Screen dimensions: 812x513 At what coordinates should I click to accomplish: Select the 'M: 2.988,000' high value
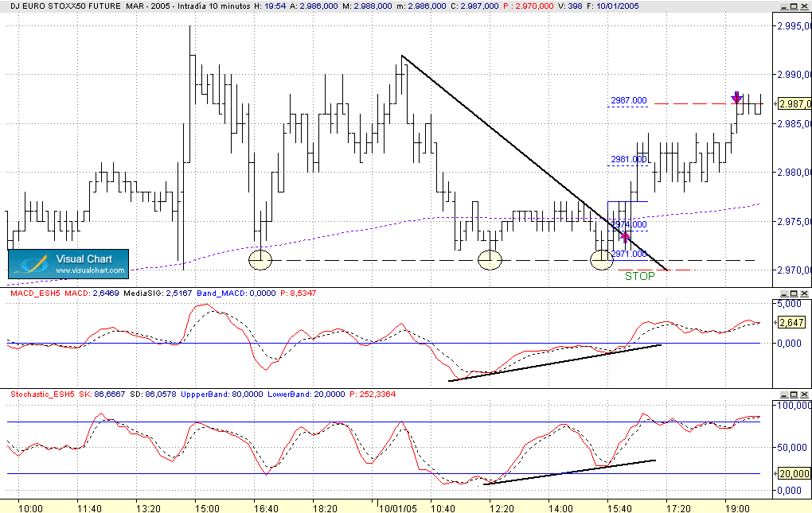(x=368, y=6)
